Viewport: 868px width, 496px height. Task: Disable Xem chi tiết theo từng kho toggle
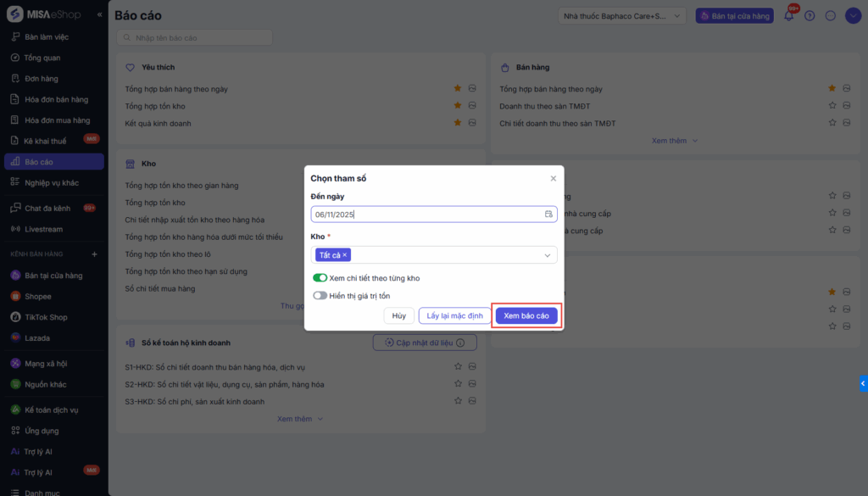(320, 278)
